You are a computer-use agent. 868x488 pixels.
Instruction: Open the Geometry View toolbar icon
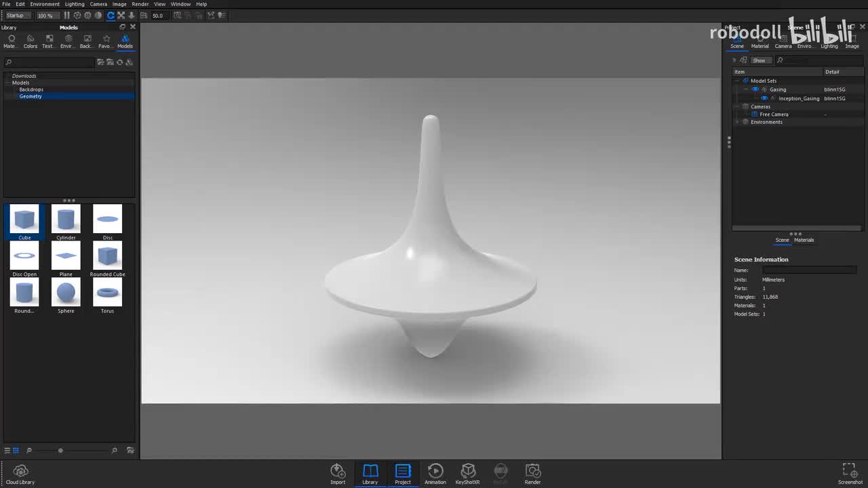(211, 15)
